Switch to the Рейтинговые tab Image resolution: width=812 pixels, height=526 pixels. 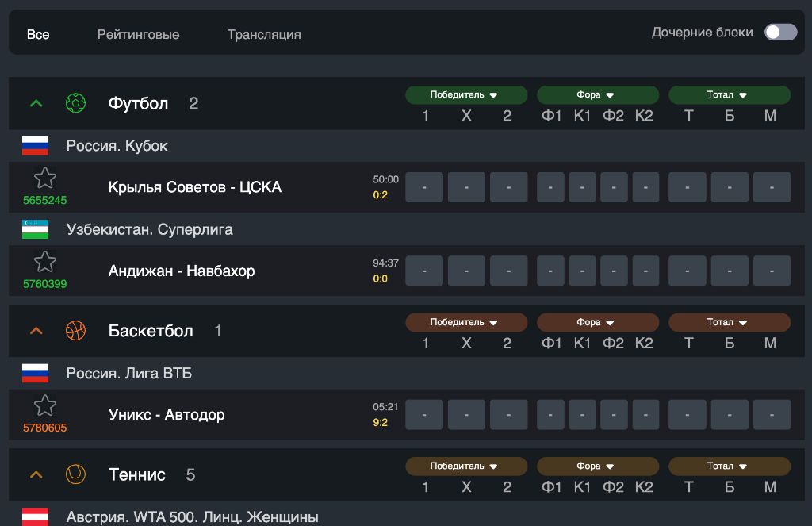pyautogui.click(x=138, y=35)
